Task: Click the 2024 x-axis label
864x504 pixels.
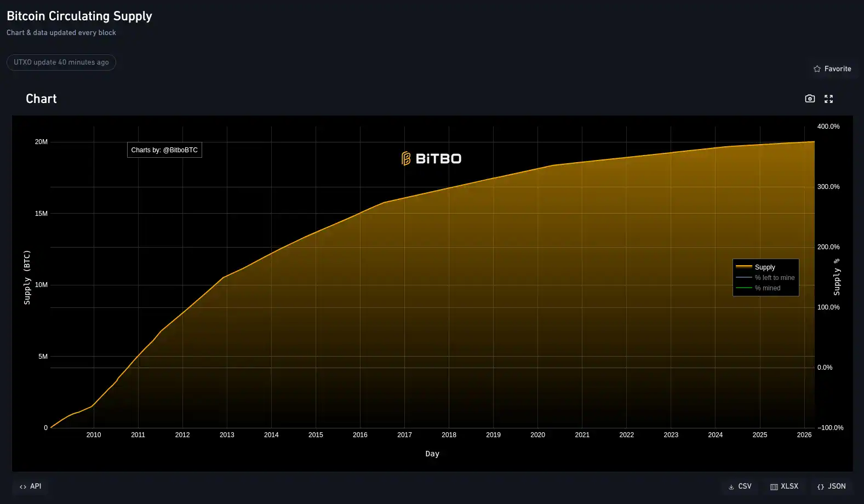Action: coord(715,435)
